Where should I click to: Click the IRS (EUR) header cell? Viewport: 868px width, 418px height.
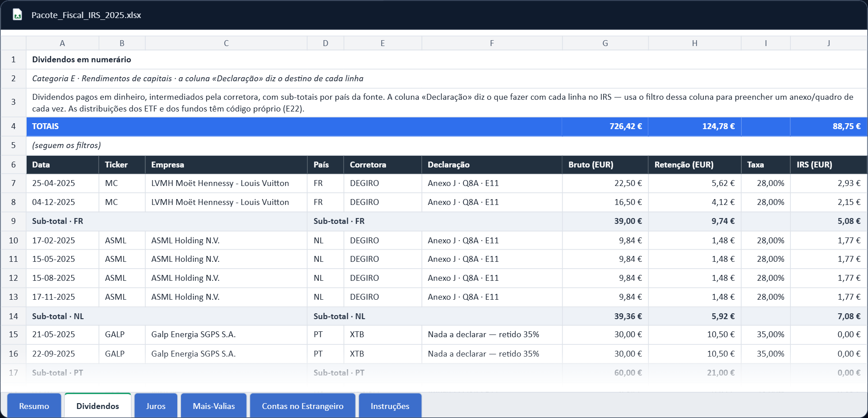pyautogui.click(x=829, y=165)
